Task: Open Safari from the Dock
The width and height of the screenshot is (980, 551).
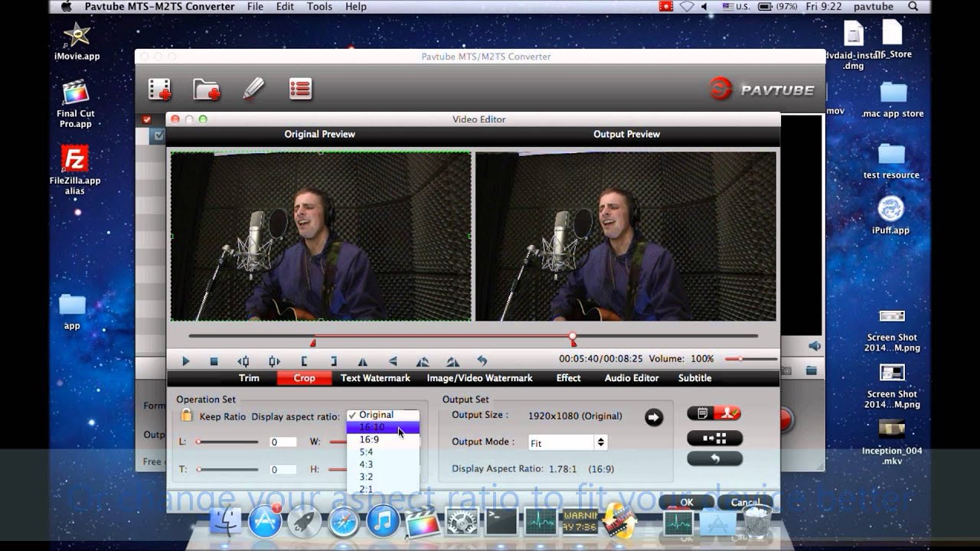Action: coord(344,522)
